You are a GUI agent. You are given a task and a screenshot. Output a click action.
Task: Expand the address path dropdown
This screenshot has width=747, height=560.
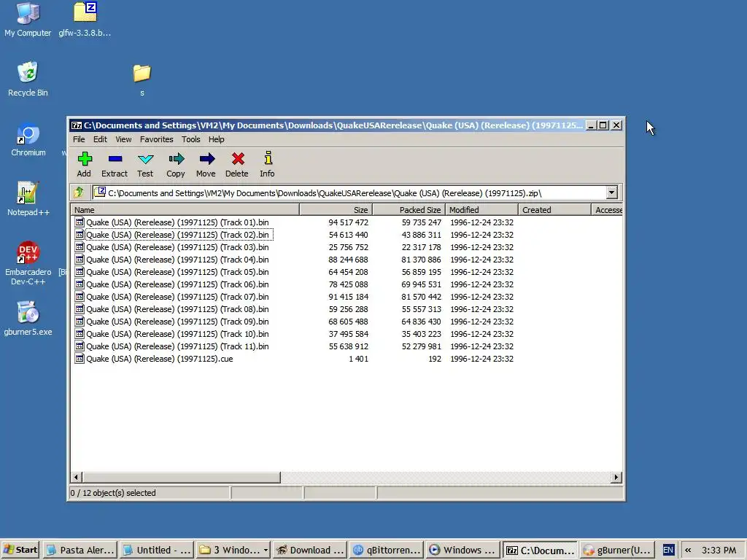point(612,192)
